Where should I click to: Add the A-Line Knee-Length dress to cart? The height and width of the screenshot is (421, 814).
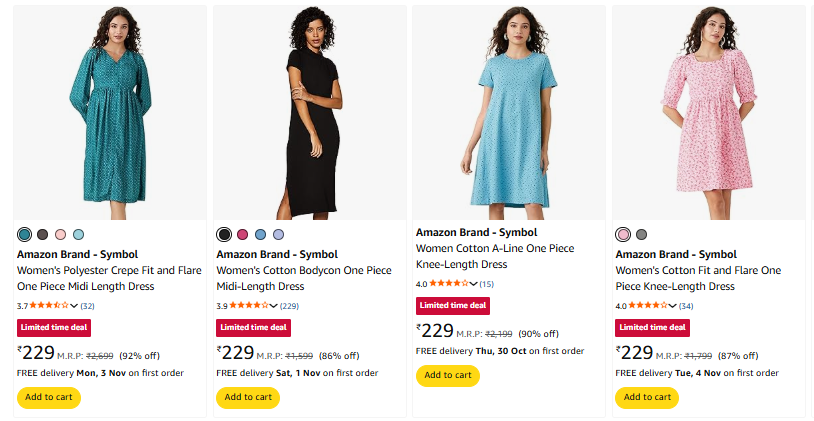tap(447, 375)
